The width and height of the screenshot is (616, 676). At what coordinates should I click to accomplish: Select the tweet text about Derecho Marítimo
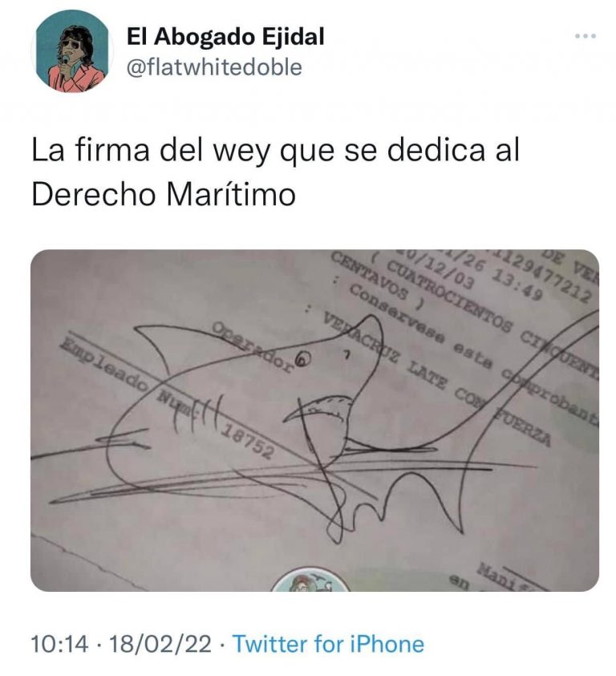(x=275, y=172)
